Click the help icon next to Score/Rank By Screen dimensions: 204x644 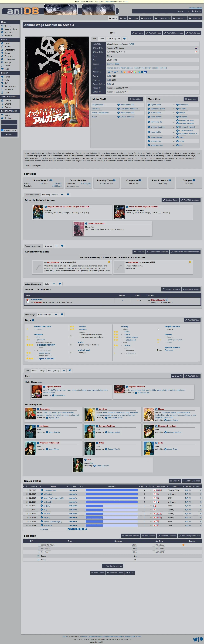pyautogui.click(x=51, y=180)
